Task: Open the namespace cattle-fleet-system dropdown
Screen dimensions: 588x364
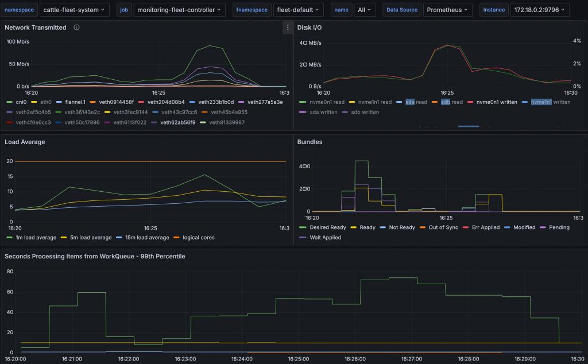Action: coord(76,10)
